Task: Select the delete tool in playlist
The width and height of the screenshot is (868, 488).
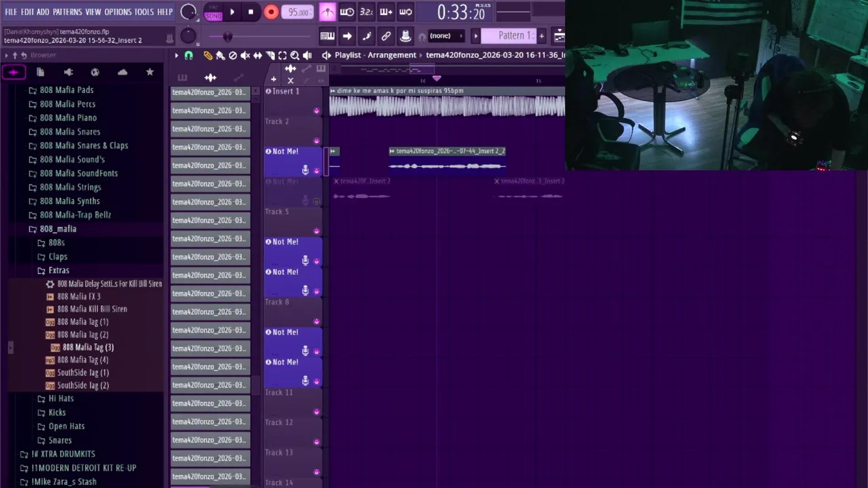Action: [x=233, y=56]
